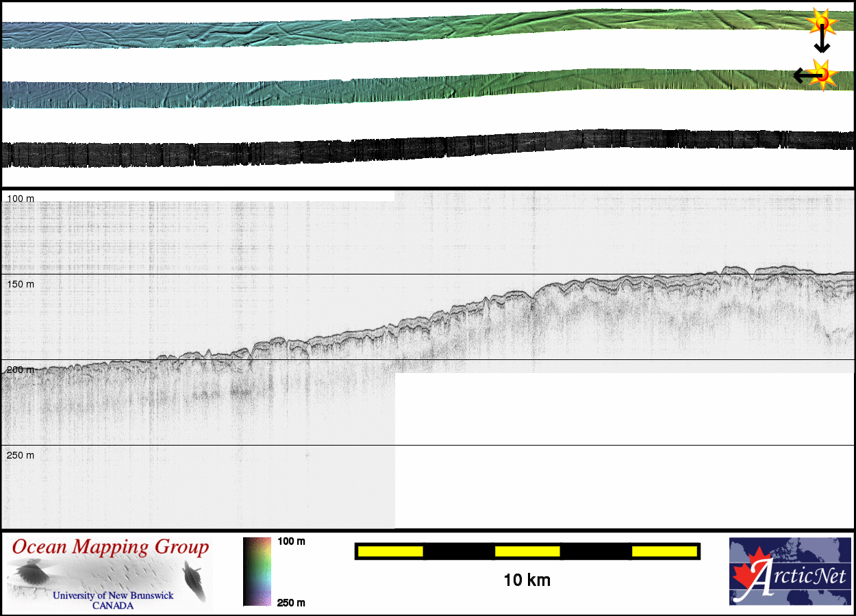856x616 pixels.
Task: Click the upper sun illumination icon
Action: [x=821, y=23]
